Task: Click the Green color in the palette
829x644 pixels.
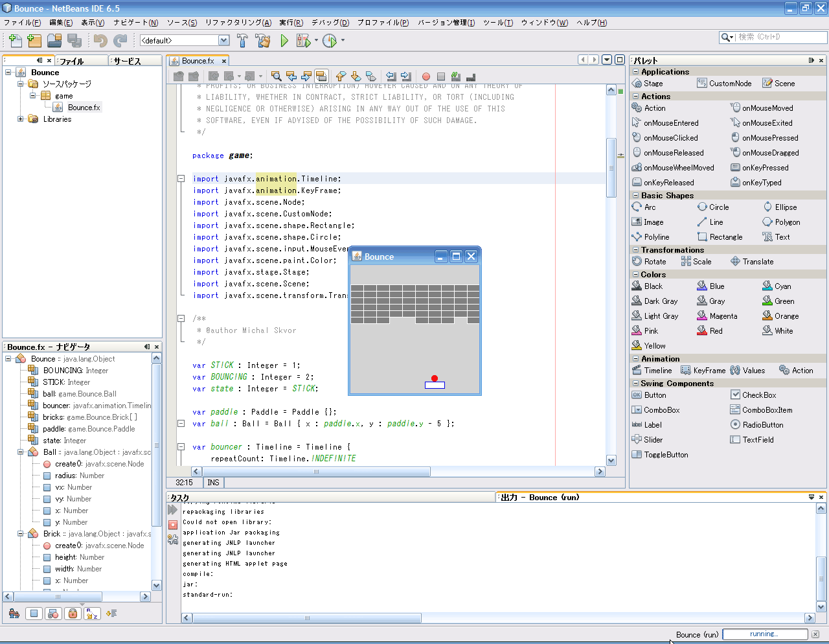Action: [x=778, y=301]
